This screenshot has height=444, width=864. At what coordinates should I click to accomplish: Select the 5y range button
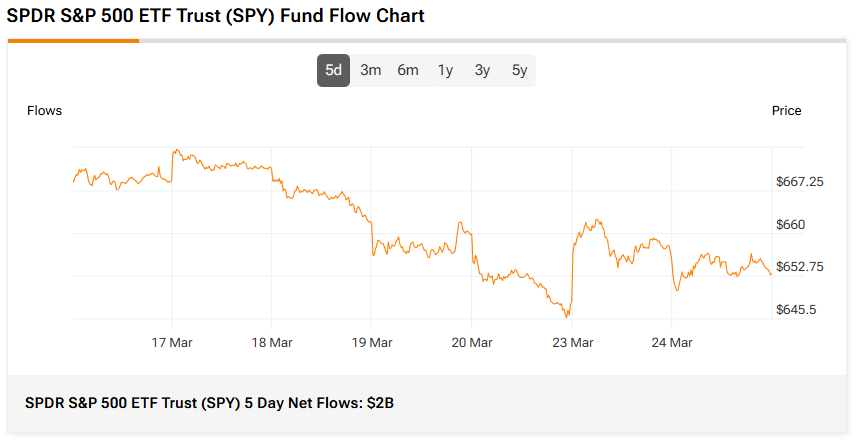pyautogui.click(x=519, y=70)
